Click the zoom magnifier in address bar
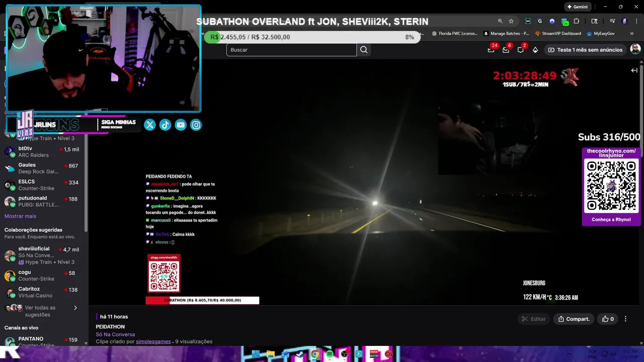Viewport: 644px width, 362px height. (x=500, y=21)
